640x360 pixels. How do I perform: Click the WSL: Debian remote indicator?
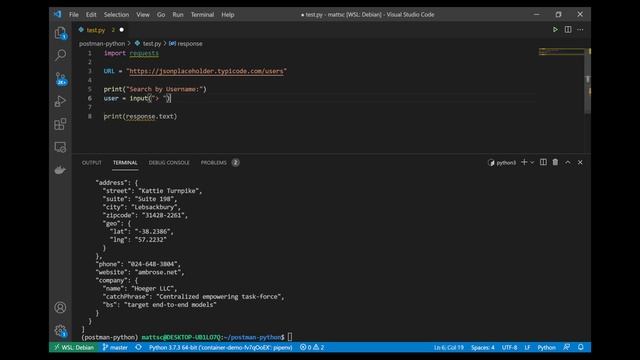point(74,347)
